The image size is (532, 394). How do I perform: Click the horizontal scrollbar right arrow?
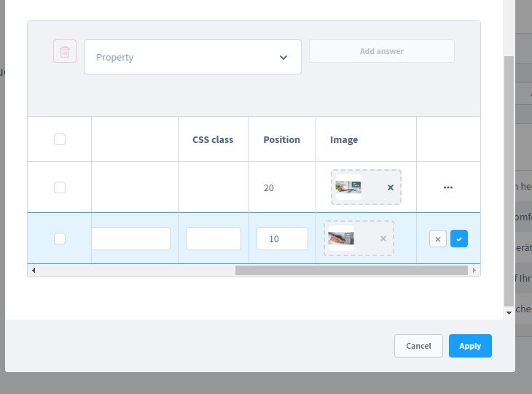point(474,271)
